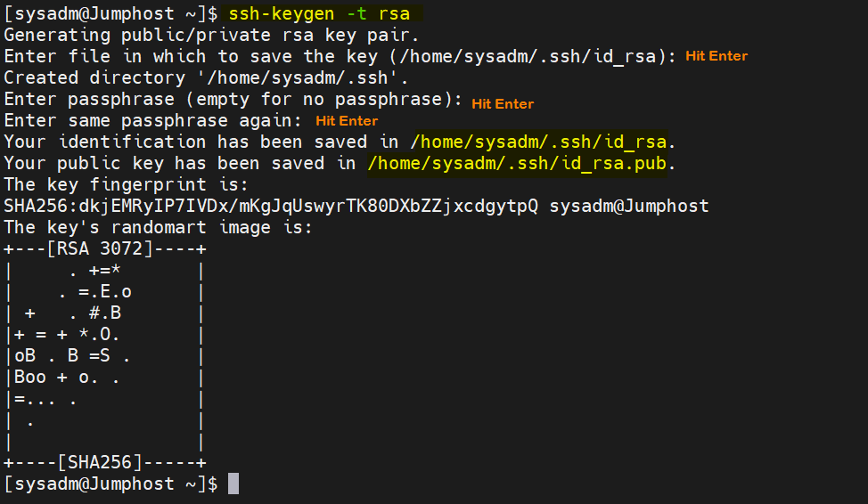Click The key fingerprint is text
This screenshot has width=868, height=504.
[126, 184]
